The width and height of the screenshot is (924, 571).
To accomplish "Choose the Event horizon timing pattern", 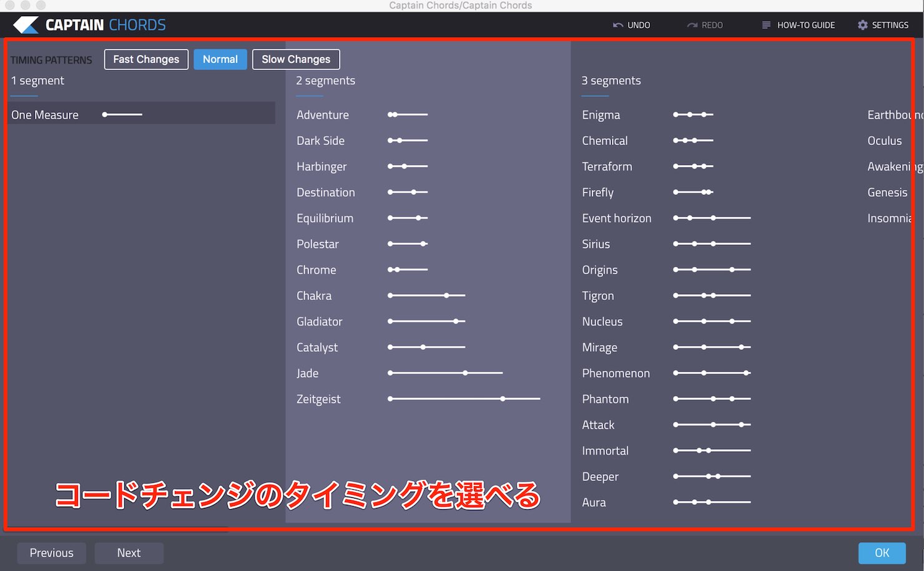I will point(616,218).
